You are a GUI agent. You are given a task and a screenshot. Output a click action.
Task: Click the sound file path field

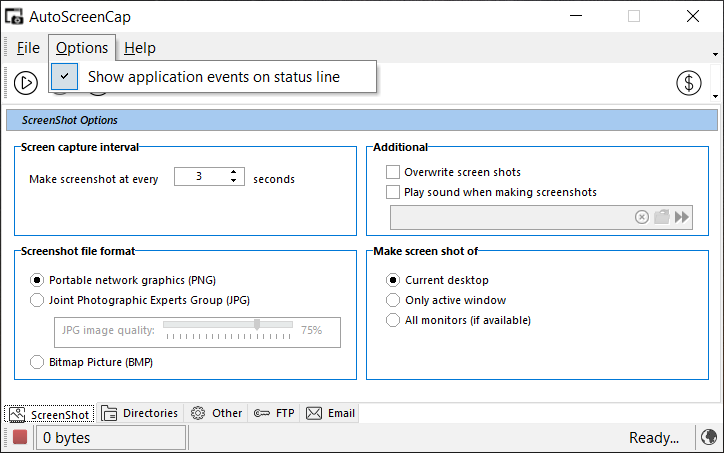(541, 217)
